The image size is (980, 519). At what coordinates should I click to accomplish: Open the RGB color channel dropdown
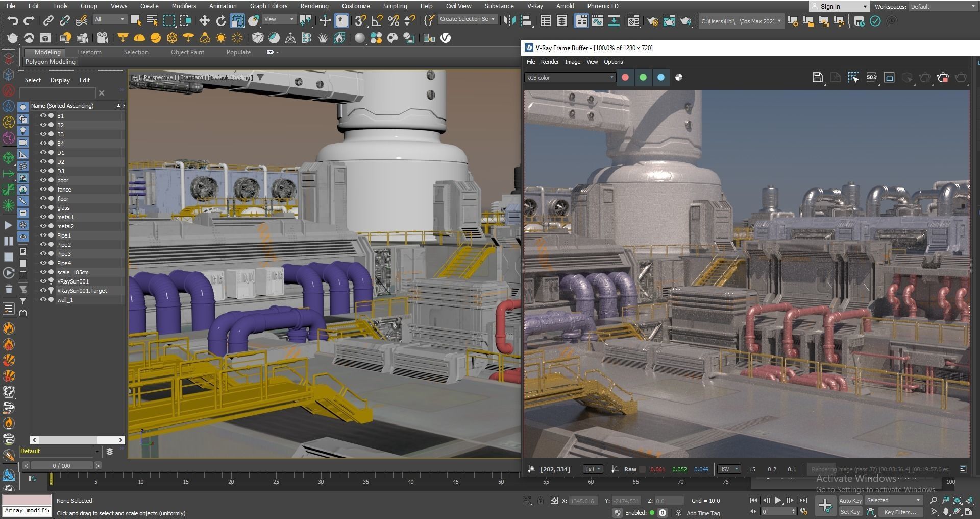tap(570, 77)
